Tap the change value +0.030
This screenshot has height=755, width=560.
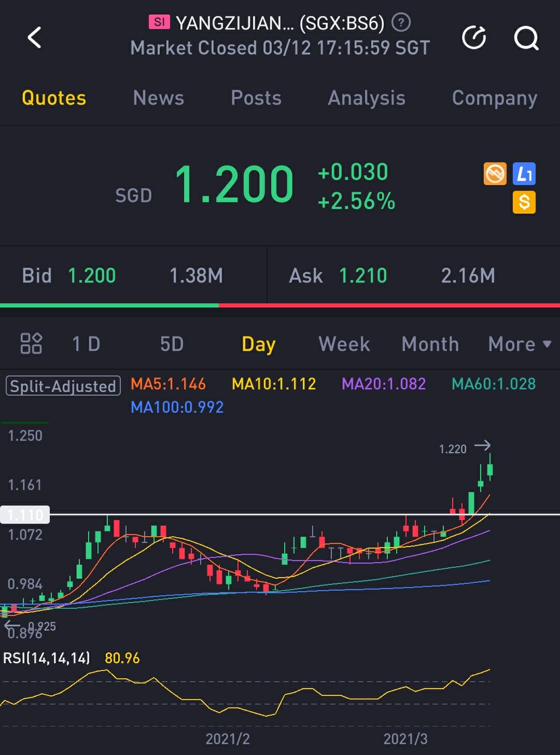(353, 172)
